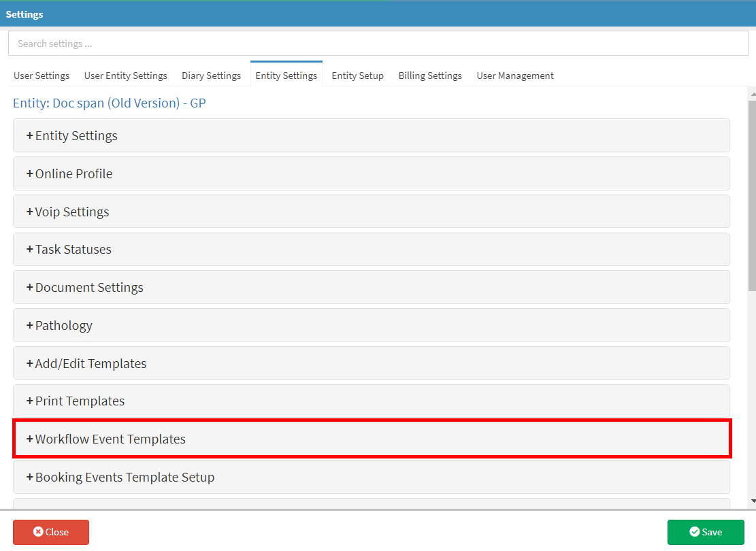Click the scrollbar down arrow
This screenshot has height=551, width=756.
point(752,501)
